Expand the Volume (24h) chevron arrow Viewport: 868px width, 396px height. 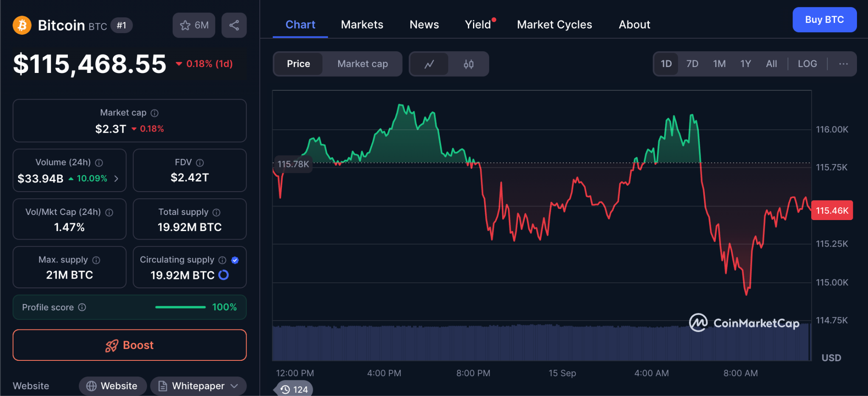coord(116,179)
